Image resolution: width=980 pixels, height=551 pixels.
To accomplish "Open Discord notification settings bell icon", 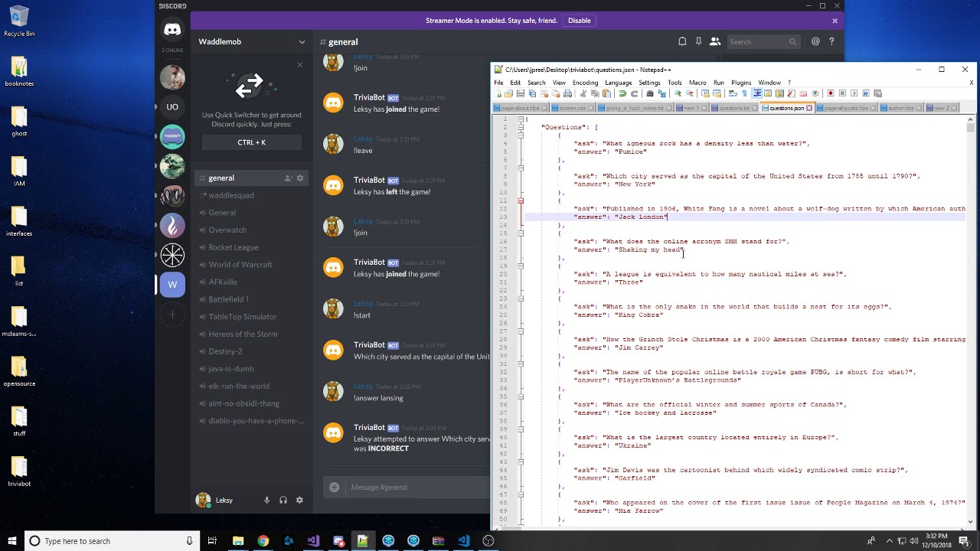I will (x=682, y=41).
